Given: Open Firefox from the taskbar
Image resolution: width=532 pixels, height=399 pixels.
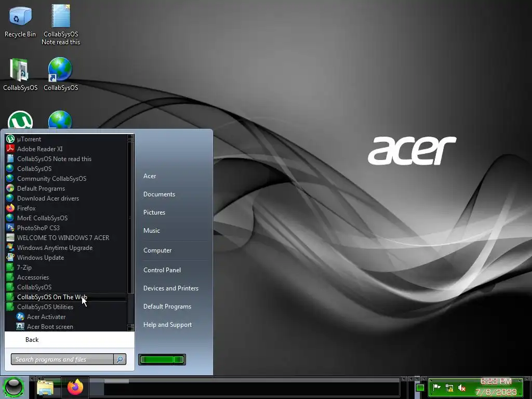Looking at the screenshot, I should click(75, 387).
